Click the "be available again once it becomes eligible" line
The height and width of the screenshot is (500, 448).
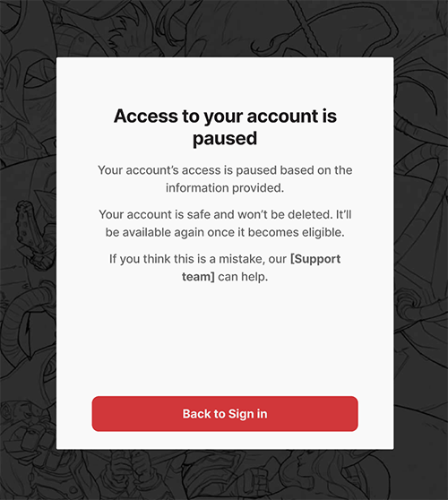click(225, 232)
